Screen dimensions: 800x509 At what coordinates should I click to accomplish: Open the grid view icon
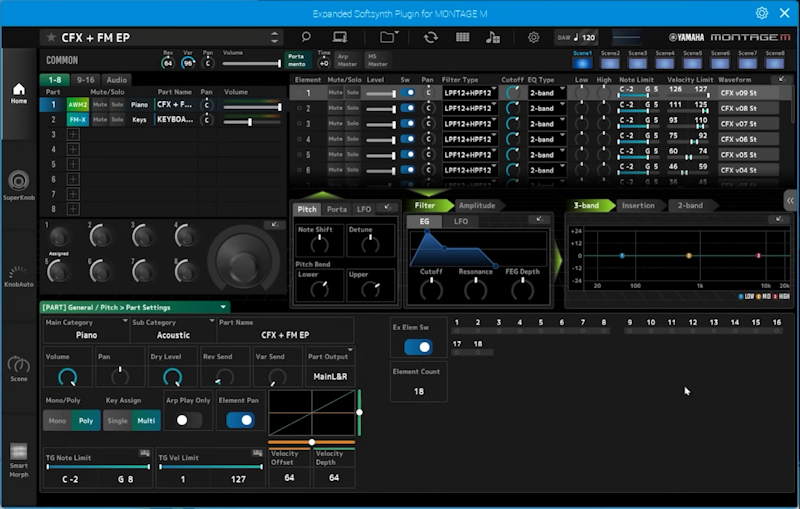point(463,37)
